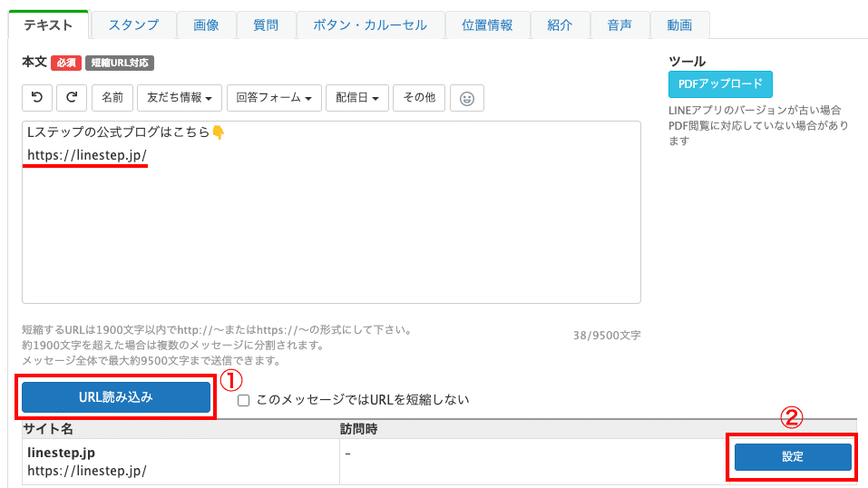Click the https://linestep.jp/ URL in table row

pyautogui.click(x=87, y=471)
